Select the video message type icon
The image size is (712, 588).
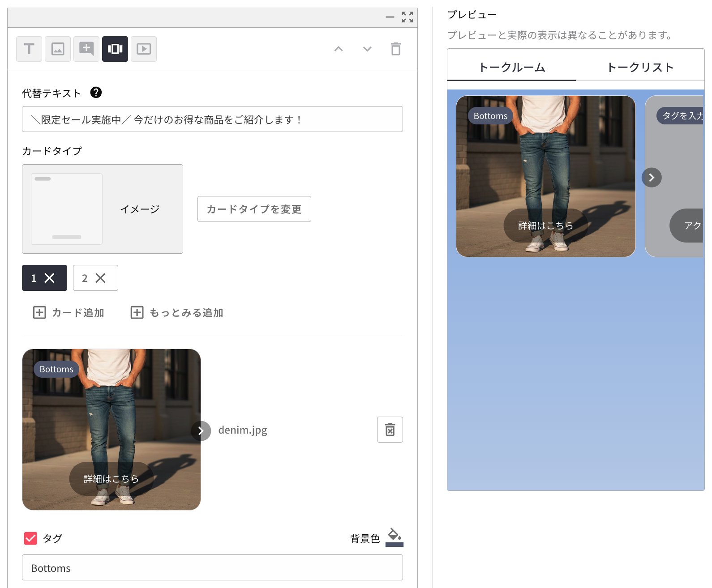[144, 49]
